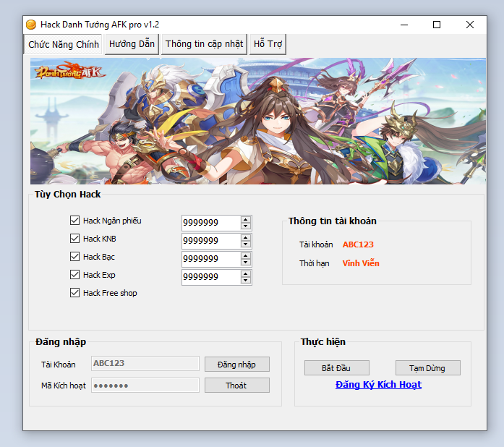
Task: Pause using the Tạm Dừng button
Action: click(427, 368)
